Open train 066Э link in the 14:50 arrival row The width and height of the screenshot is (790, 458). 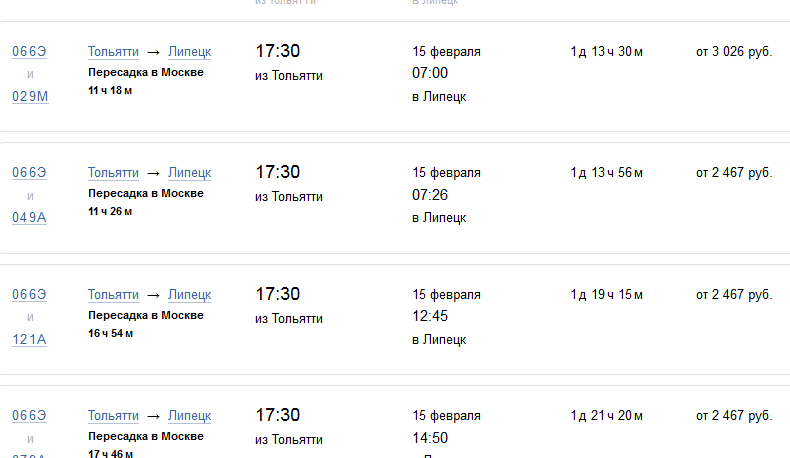click(29, 416)
